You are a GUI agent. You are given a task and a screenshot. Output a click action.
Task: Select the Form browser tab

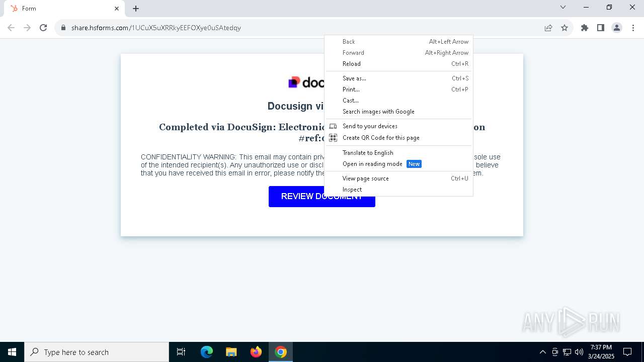point(65,9)
